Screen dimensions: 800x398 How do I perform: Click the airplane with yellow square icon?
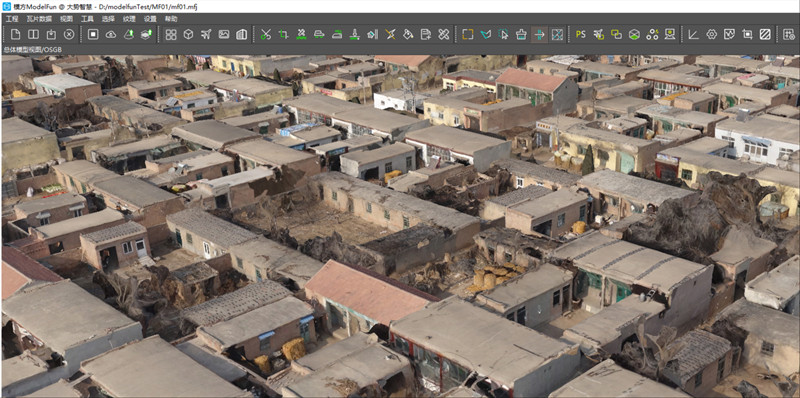[x=598, y=34]
